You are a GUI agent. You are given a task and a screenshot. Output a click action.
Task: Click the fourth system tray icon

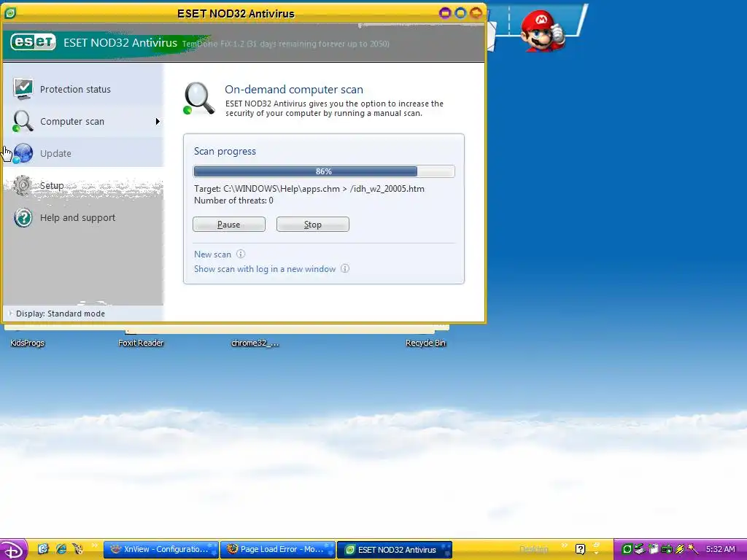[667, 549]
